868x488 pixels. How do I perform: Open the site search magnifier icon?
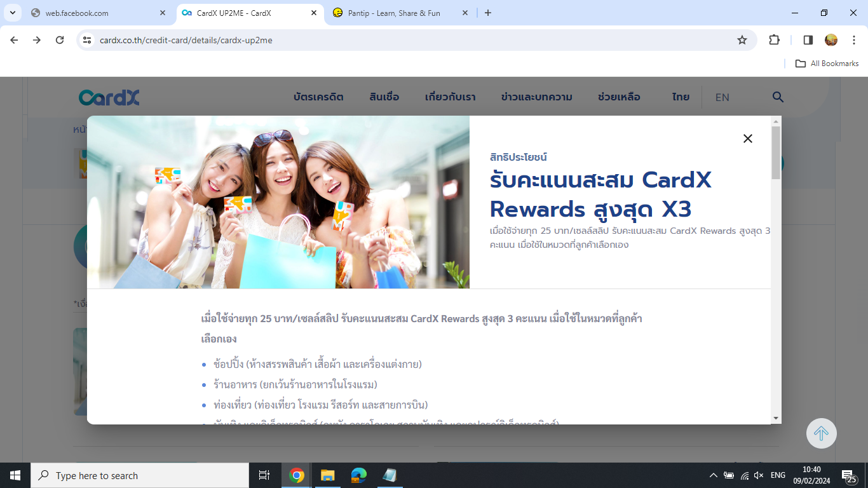click(778, 97)
